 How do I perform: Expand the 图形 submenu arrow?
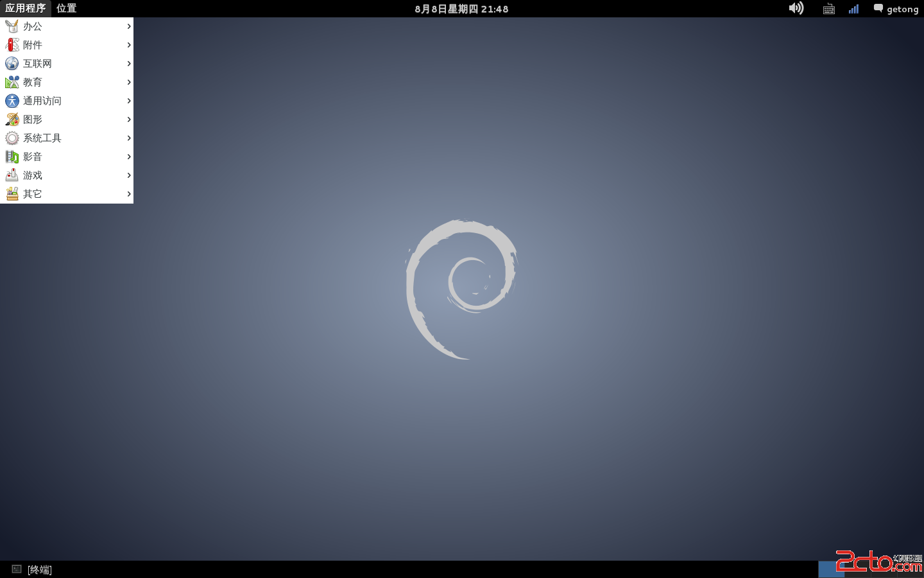coord(129,119)
